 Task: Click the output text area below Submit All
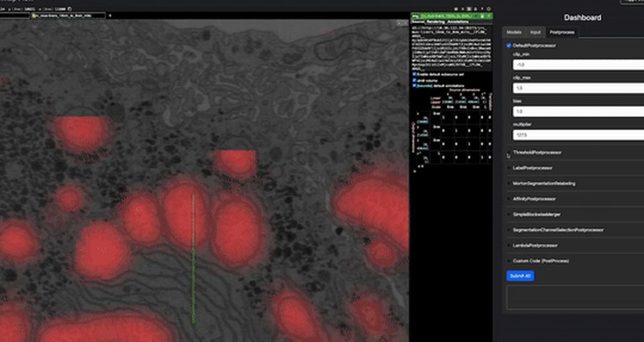point(575,297)
